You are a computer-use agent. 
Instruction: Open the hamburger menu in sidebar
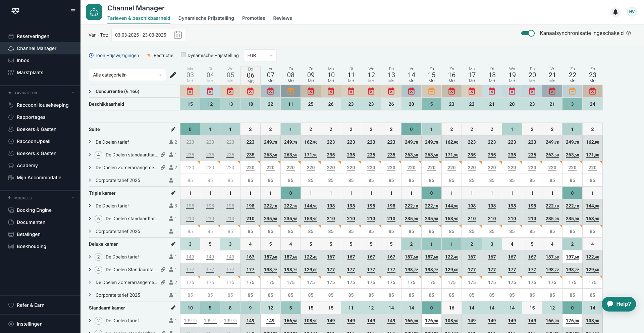click(73, 11)
